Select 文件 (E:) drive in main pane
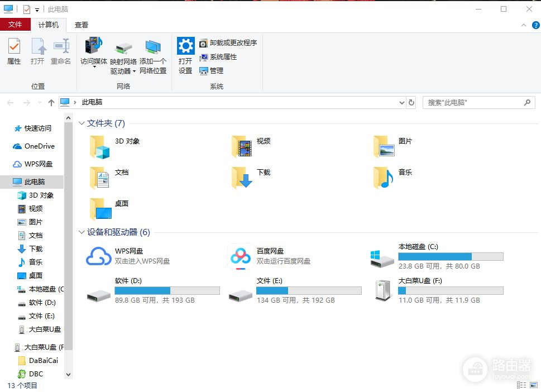 295,290
